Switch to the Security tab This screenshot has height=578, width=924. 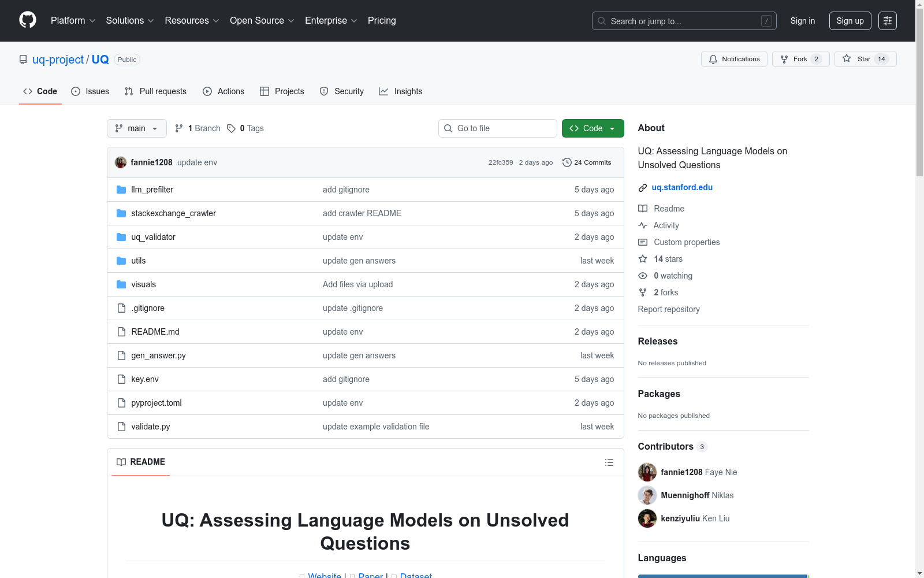coord(342,91)
